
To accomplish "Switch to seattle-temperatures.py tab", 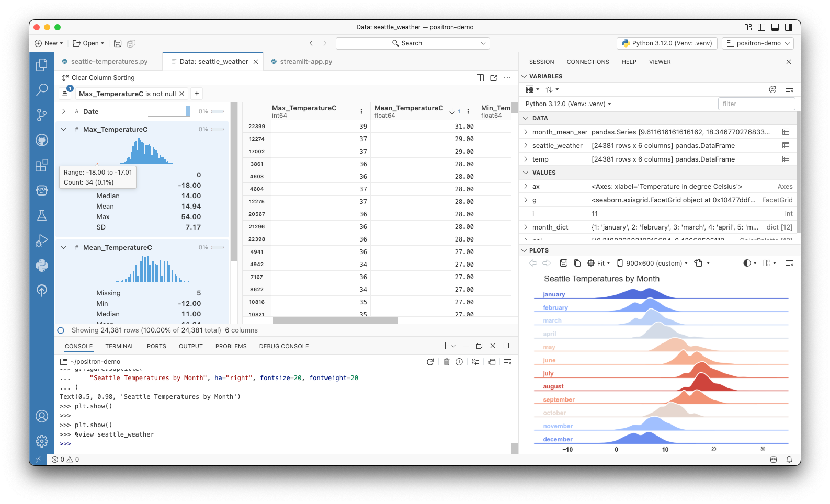I will coord(109,62).
